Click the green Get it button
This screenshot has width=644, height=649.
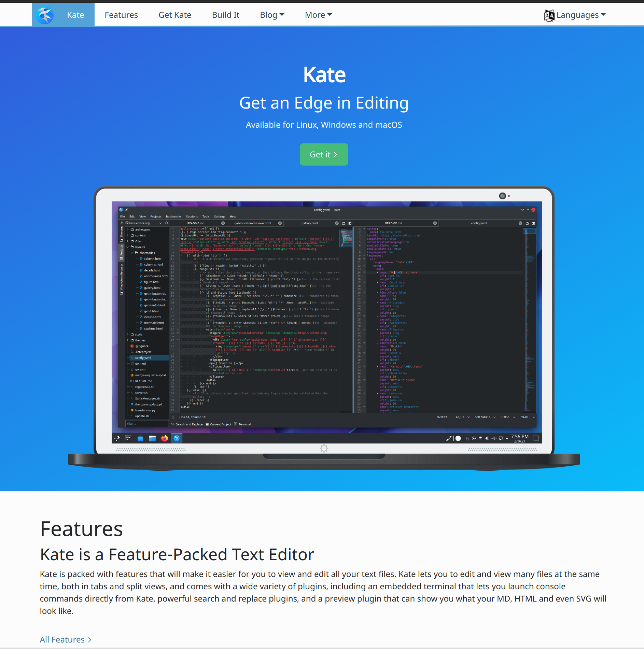click(x=324, y=154)
